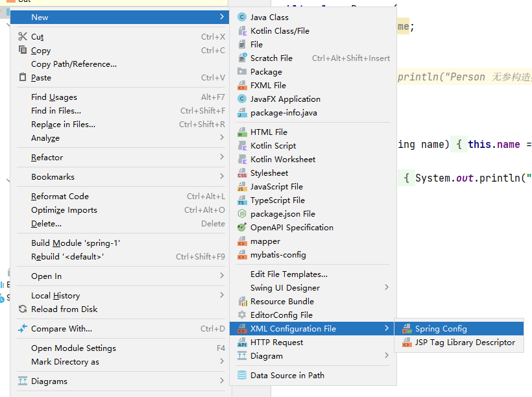Click the Stylesheet CSS icon
Image resolution: width=532 pixels, height=397 pixels.
[x=242, y=173]
